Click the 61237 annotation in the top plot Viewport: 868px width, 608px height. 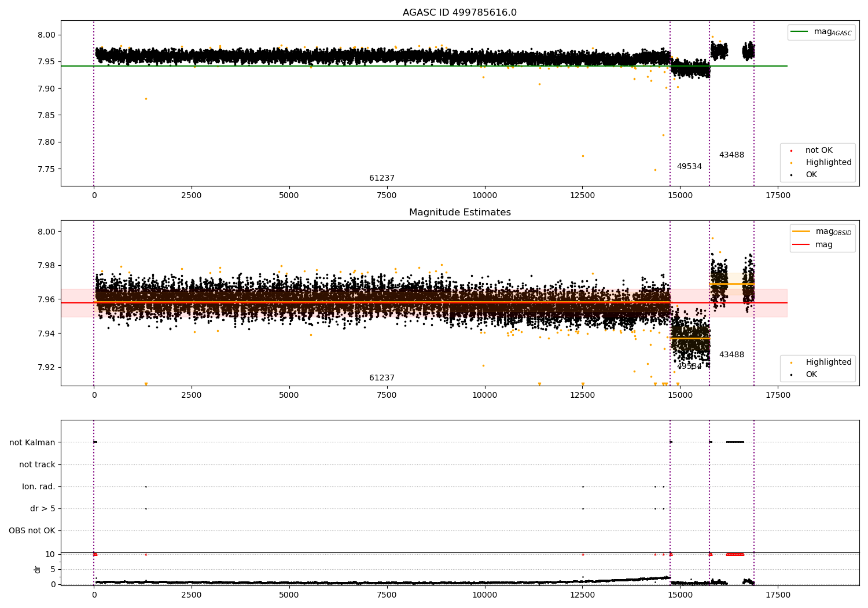[382, 178]
